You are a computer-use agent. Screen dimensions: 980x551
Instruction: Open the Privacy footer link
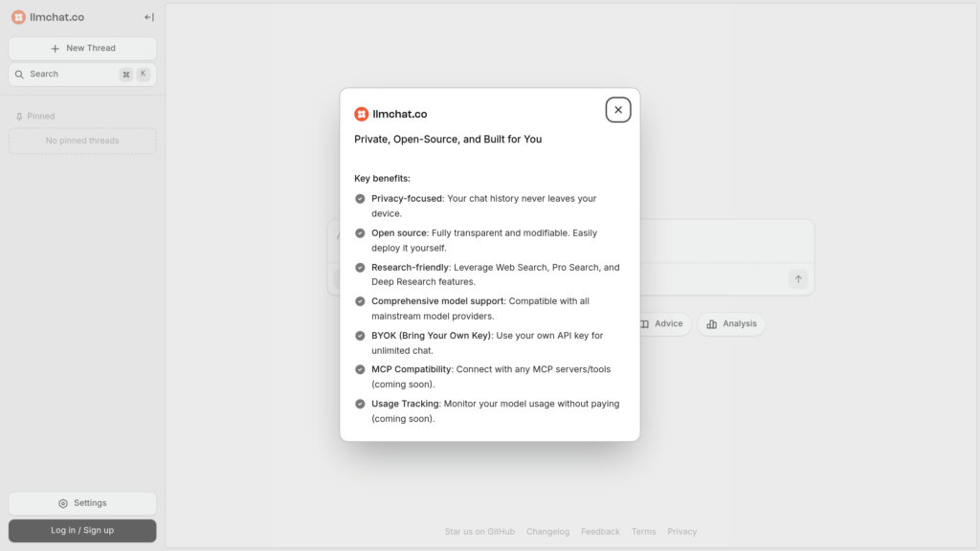point(681,532)
